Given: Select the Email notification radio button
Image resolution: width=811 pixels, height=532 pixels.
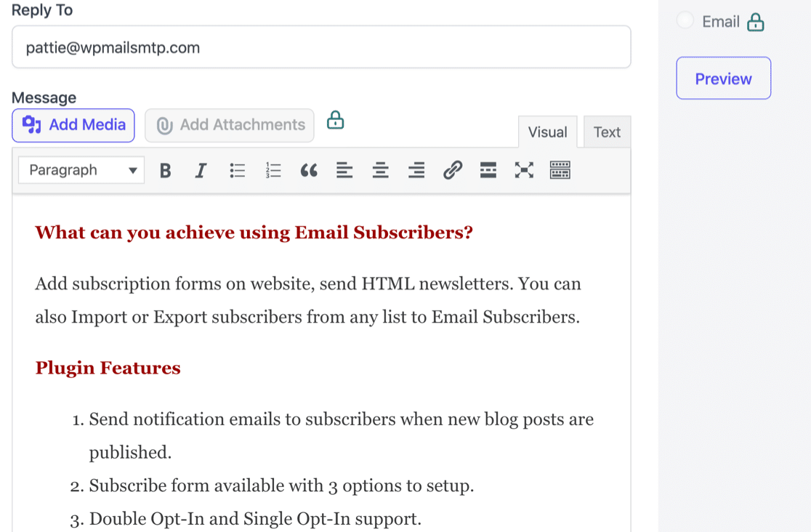Looking at the screenshot, I should click(685, 21).
